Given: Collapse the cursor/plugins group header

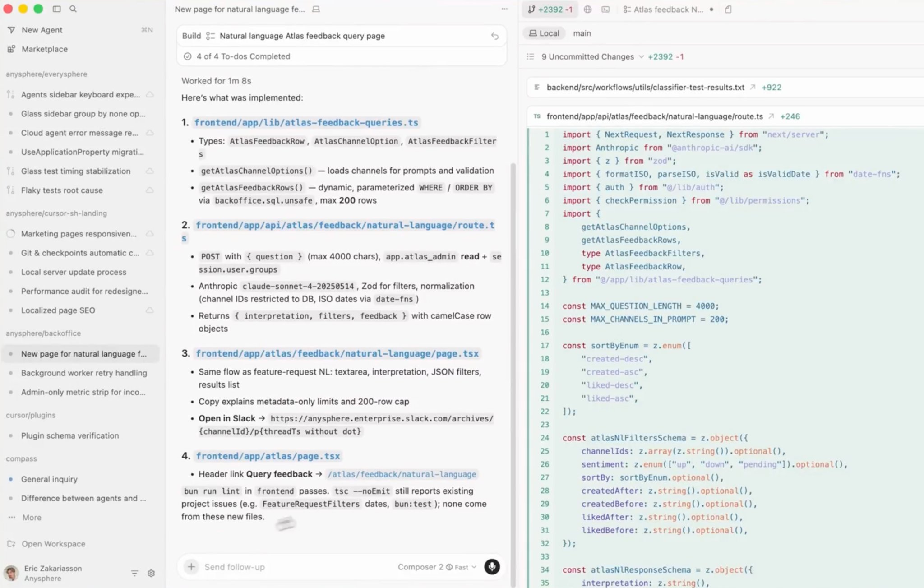Looking at the screenshot, I should [x=31, y=415].
